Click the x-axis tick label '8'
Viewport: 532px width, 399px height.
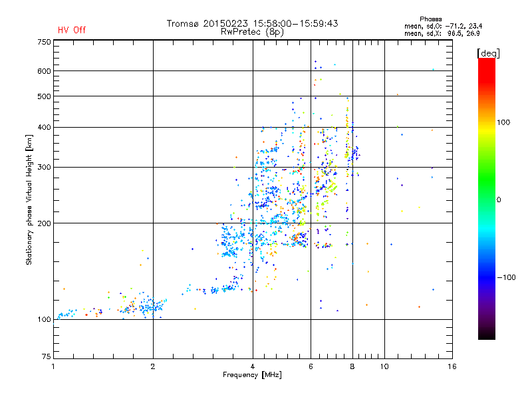pos(352,366)
